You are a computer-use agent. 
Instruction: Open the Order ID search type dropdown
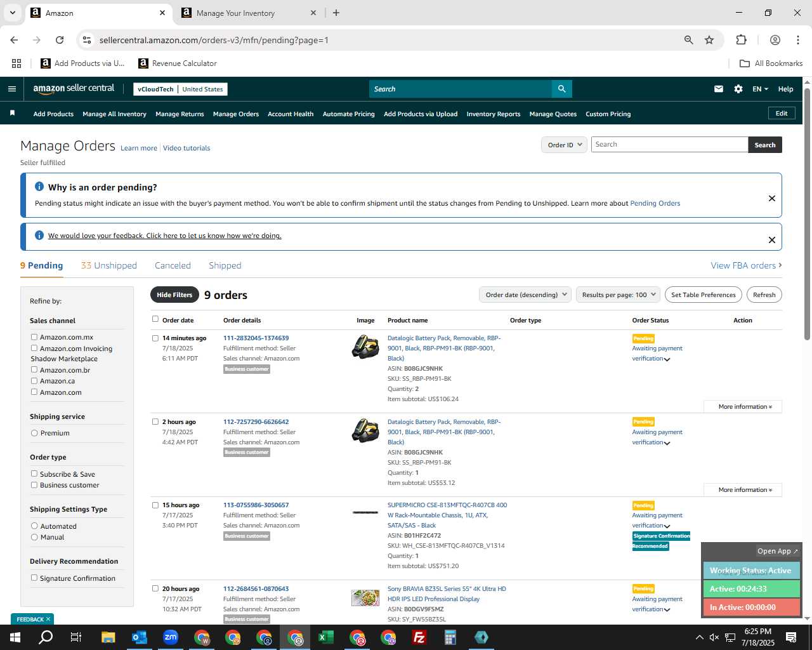coord(564,145)
